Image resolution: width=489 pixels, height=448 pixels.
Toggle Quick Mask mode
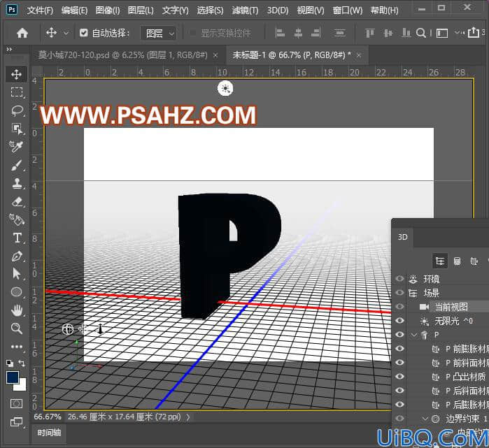point(16,404)
